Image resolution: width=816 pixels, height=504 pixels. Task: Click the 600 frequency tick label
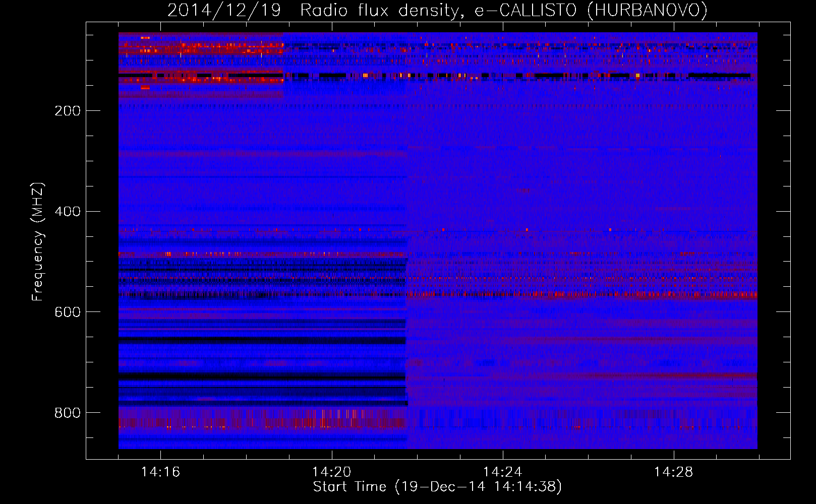pos(68,312)
